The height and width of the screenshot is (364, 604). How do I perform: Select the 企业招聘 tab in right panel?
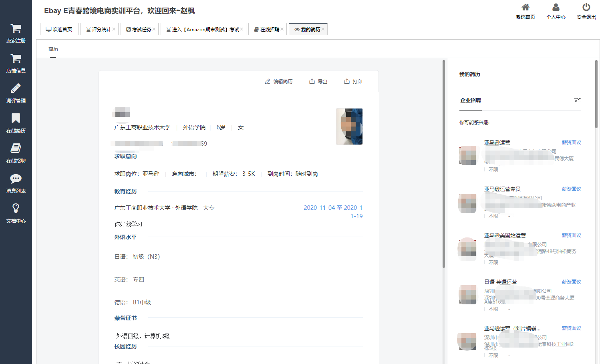[x=471, y=100]
